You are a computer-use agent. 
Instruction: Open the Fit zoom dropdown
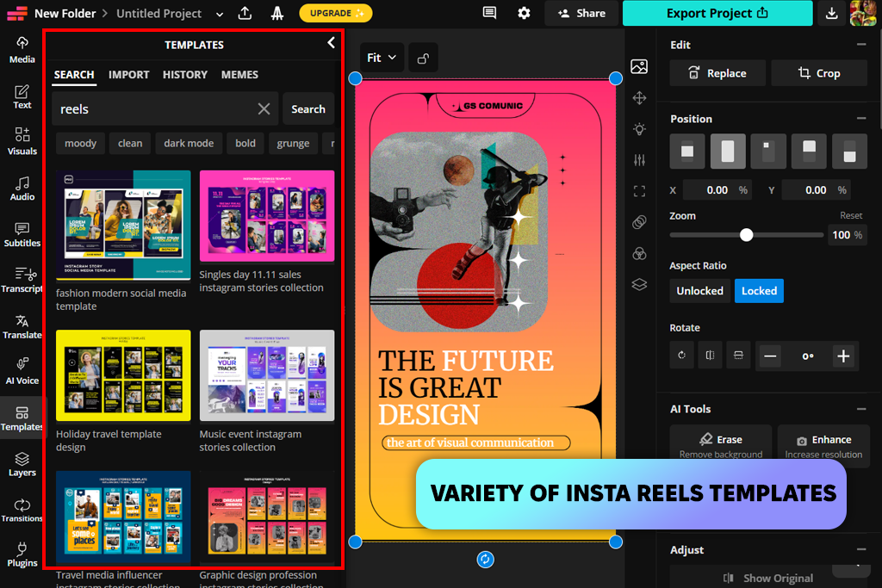[x=382, y=58]
